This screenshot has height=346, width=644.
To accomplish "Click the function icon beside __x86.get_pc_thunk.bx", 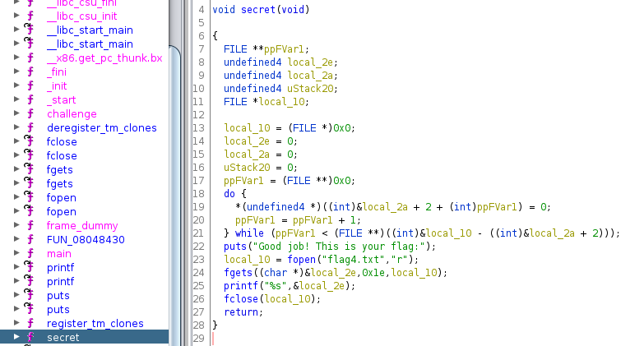I will click(30, 58).
